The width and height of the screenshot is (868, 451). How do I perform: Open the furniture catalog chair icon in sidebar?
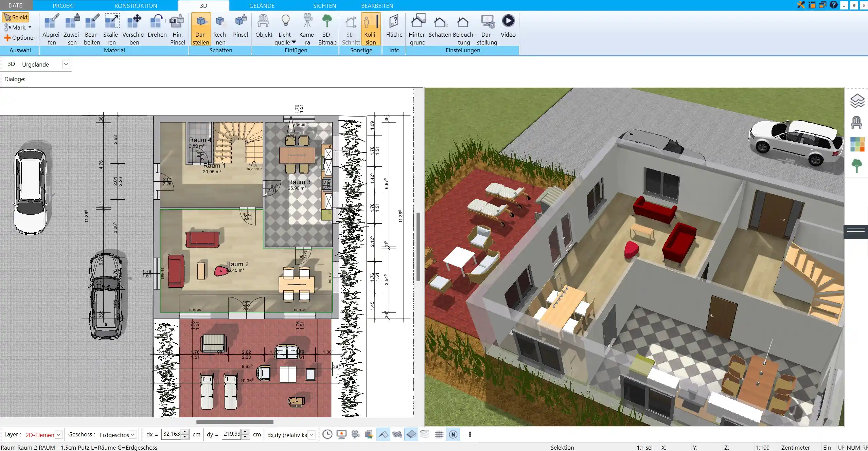856,123
